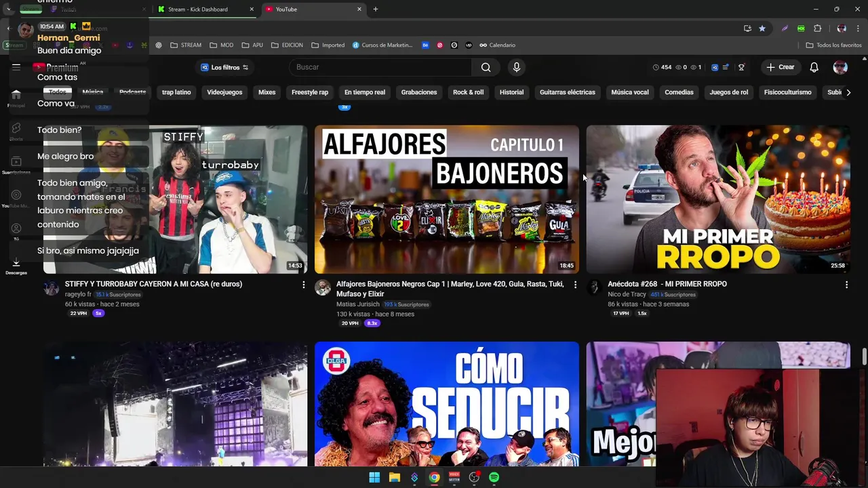Viewport: 868px width, 488px height.
Task: Click the 8.3x multiplier badge
Action: point(372,323)
